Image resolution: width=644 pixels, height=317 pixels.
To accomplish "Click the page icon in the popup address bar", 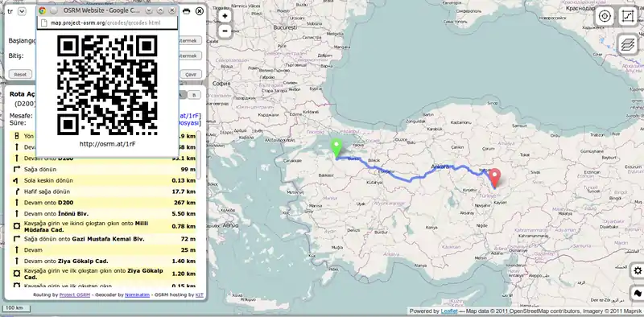I will click(x=44, y=23).
